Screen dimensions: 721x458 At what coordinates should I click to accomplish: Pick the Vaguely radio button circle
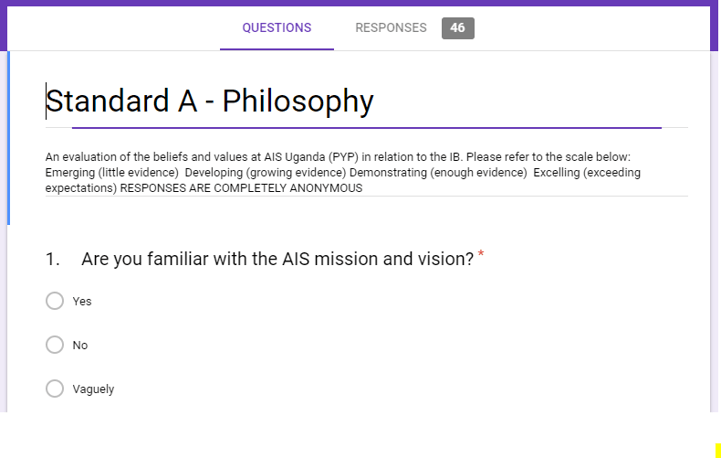[55, 389]
